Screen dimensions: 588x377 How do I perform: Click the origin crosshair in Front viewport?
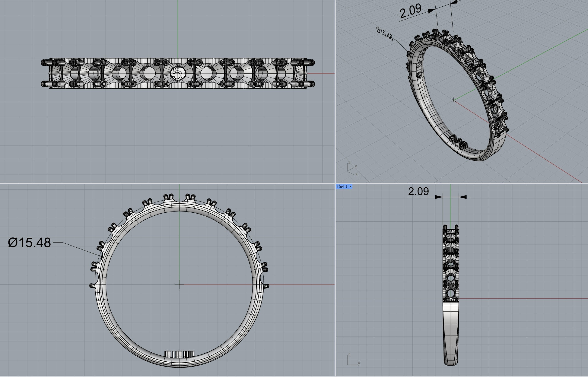179,285
